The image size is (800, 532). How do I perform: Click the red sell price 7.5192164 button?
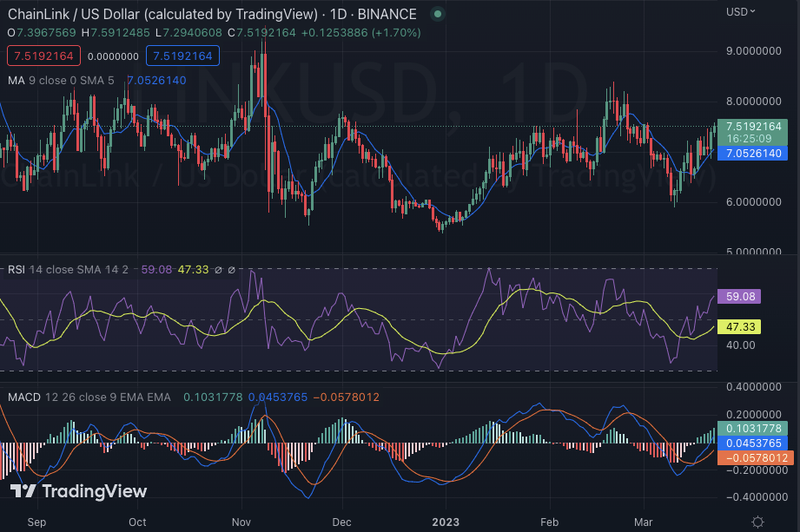(x=43, y=56)
